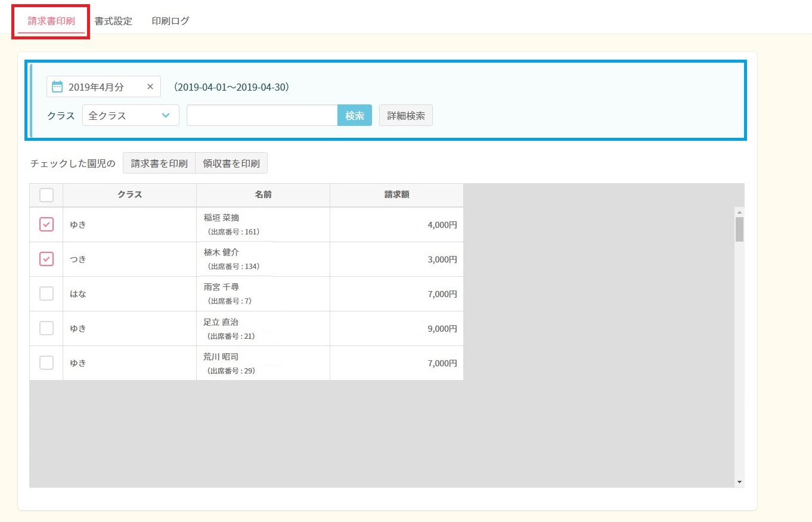Select the name 植木 健介
Viewport: 812px width, 522px height.
221,252
